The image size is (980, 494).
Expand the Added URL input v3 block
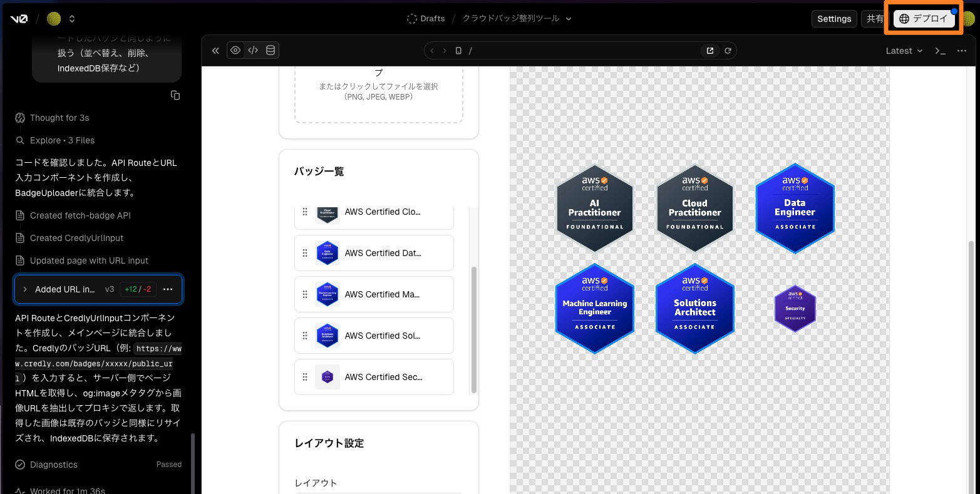pos(25,289)
